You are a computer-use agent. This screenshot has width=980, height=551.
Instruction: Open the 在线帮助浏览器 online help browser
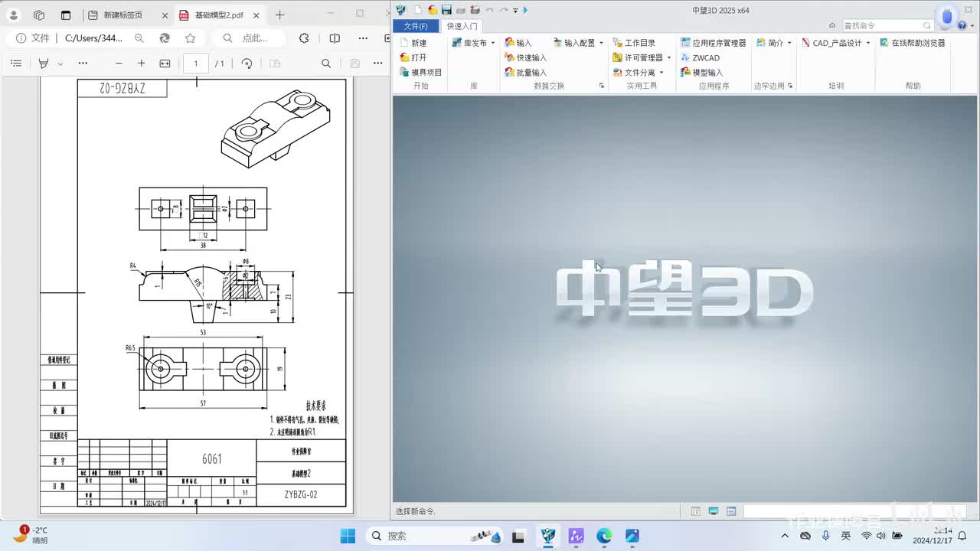click(913, 43)
